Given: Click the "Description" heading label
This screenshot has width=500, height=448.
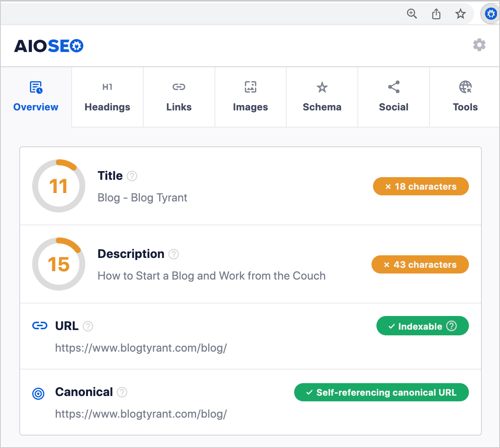Looking at the screenshot, I should point(131,254).
